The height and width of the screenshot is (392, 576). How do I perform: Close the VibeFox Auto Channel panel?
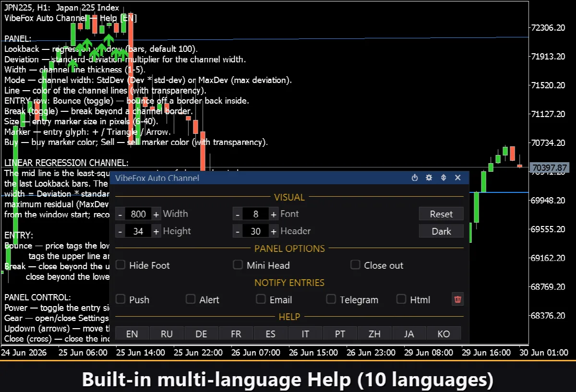(x=458, y=178)
